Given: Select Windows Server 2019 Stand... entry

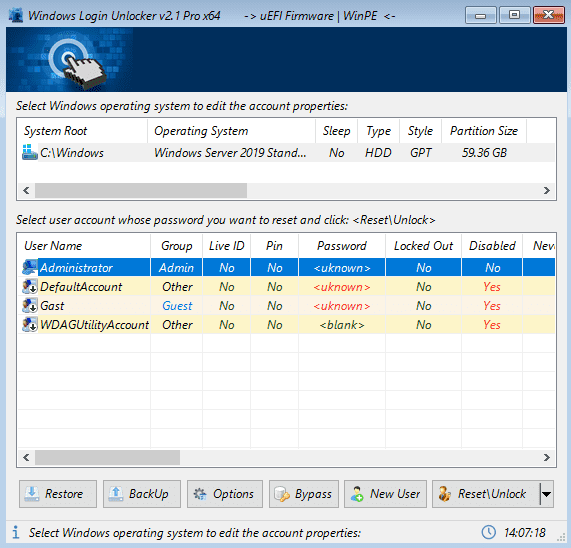Looking at the screenshot, I should tap(230, 153).
